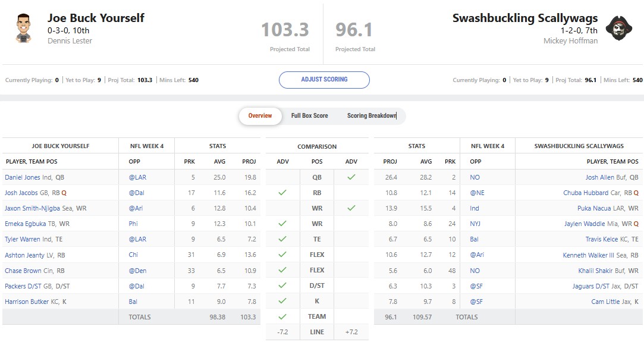Click Chuba Hubbard questionable status icon
Viewport: 644px width, 342px height.
click(x=636, y=193)
